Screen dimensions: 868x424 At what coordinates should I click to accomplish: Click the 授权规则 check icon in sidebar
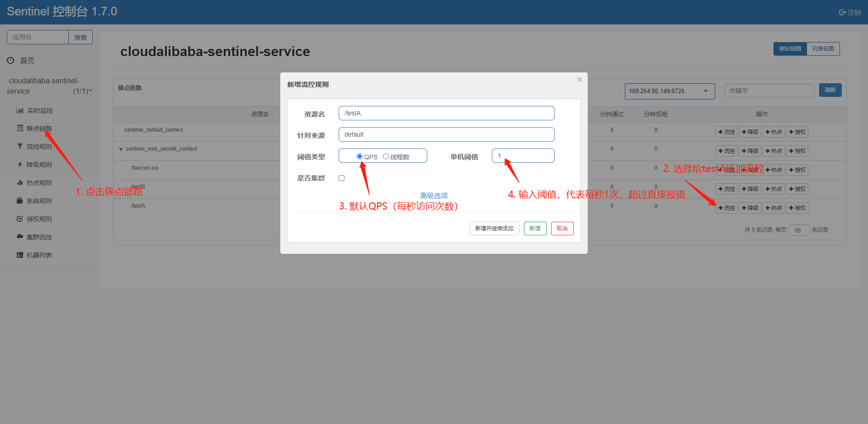(20, 219)
